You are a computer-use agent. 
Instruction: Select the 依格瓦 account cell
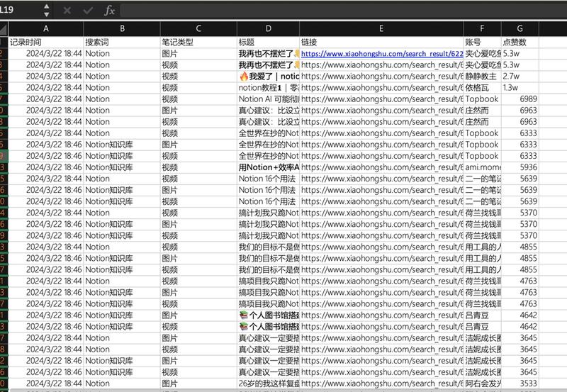pyautogui.click(x=482, y=88)
